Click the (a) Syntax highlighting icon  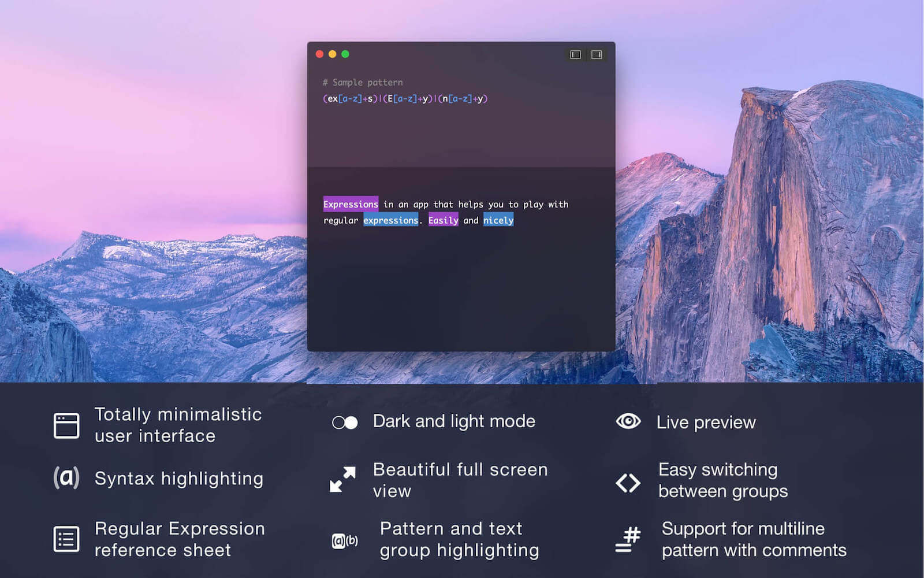point(66,478)
